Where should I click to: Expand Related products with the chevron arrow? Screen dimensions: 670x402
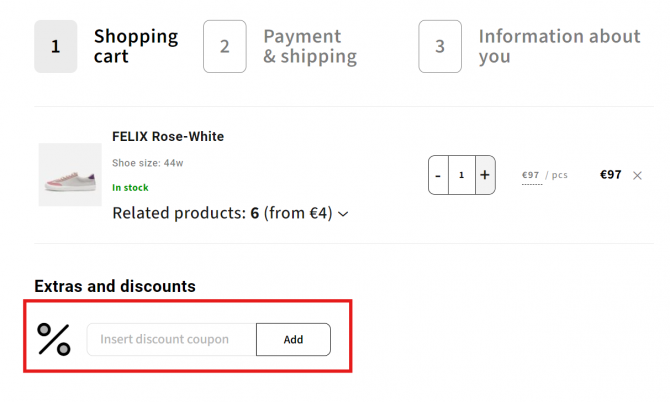pos(343,214)
